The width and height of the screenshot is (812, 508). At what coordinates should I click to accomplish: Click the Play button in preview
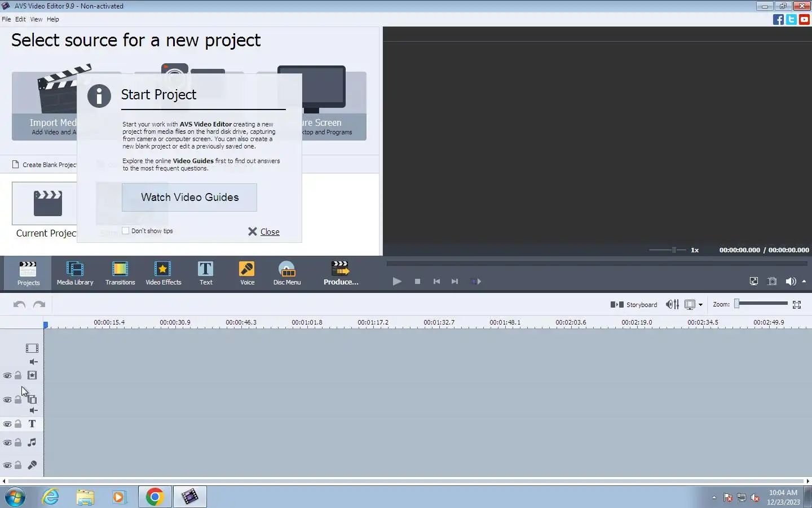(x=397, y=281)
